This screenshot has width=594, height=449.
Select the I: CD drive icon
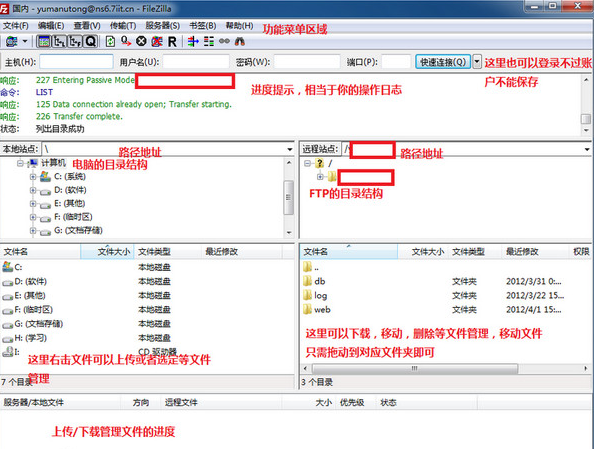tap(8, 352)
